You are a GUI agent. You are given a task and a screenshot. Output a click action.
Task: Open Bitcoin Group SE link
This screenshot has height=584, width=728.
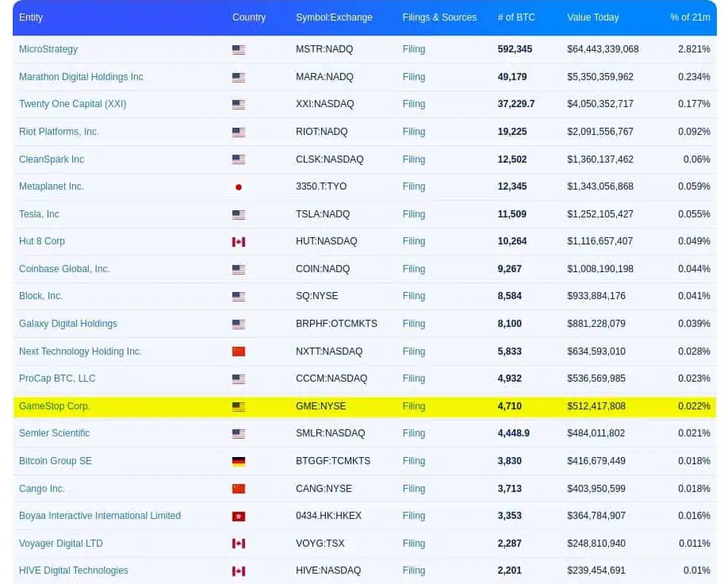(x=56, y=461)
